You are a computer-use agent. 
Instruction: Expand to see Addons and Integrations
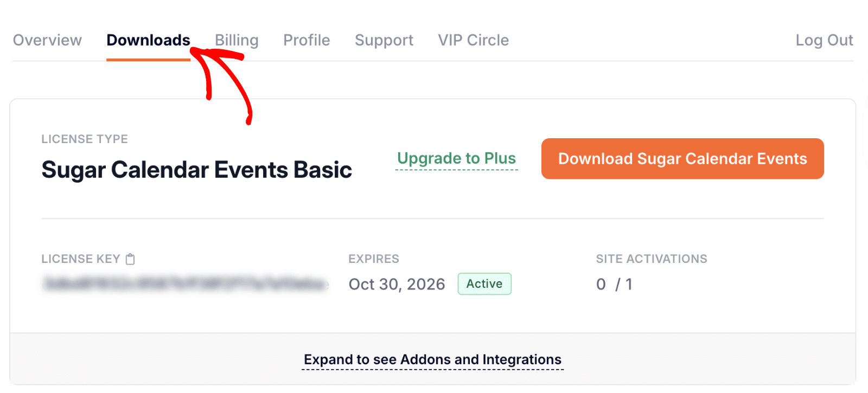point(432,359)
